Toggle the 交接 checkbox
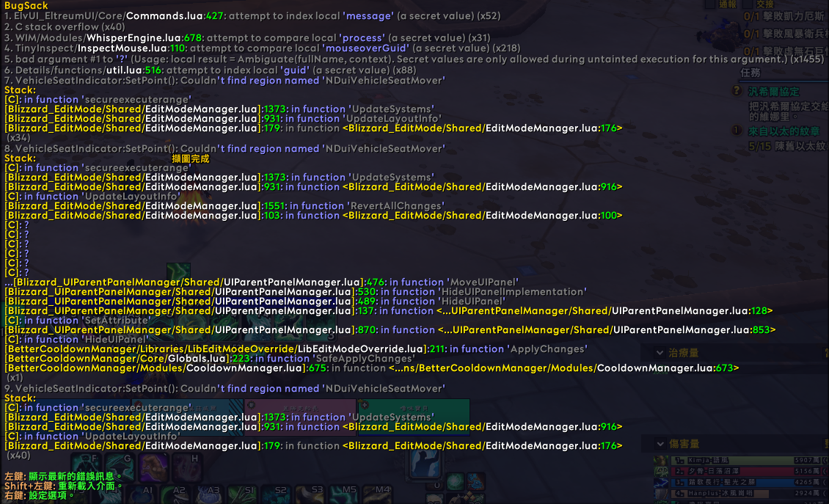This screenshot has height=504, width=829. 745,4
